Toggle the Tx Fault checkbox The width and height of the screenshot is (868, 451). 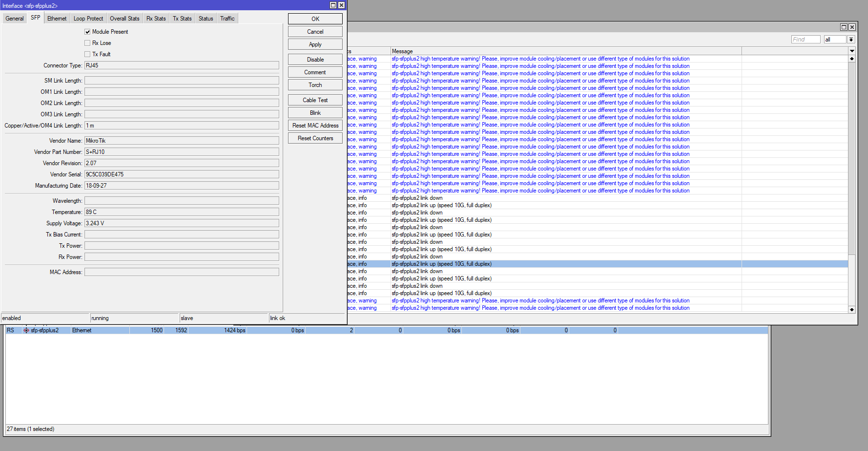coord(87,54)
